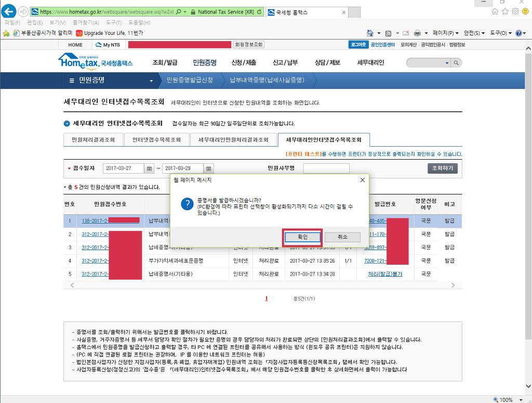Click the favorites star icon at top right

[505, 11]
